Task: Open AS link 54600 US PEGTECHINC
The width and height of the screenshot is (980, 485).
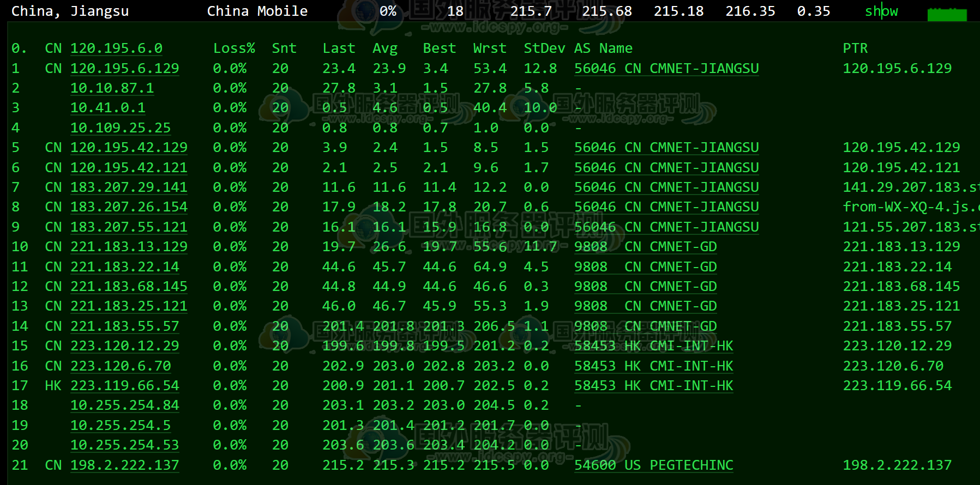Action: pyautogui.click(x=654, y=465)
